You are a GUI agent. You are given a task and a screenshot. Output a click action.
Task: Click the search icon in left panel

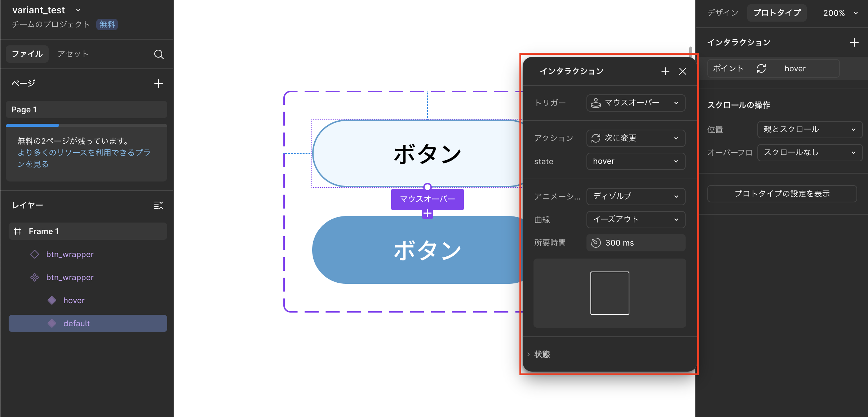click(159, 54)
